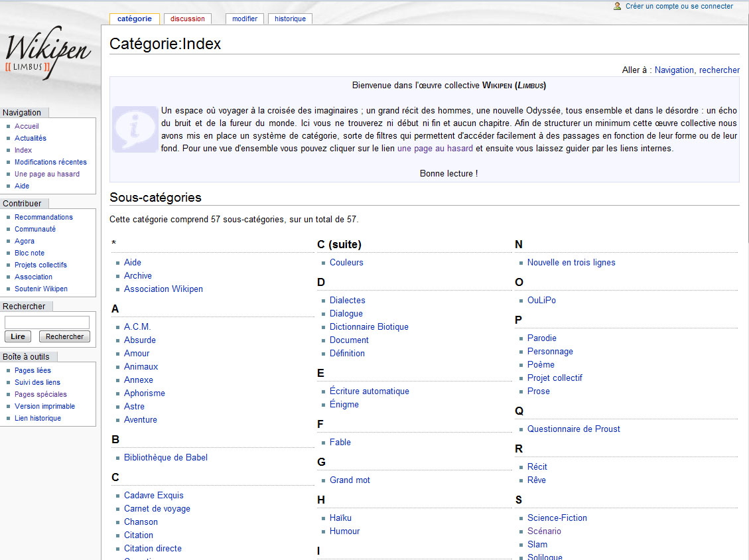Click the Version imprimable link
Viewport: 749px width, 560px height.
coord(45,406)
